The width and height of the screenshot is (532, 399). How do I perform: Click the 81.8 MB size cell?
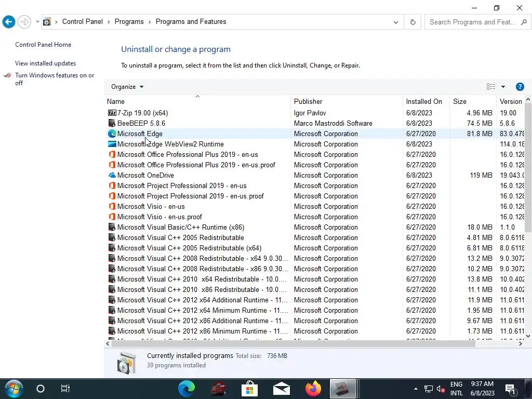click(x=480, y=134)
